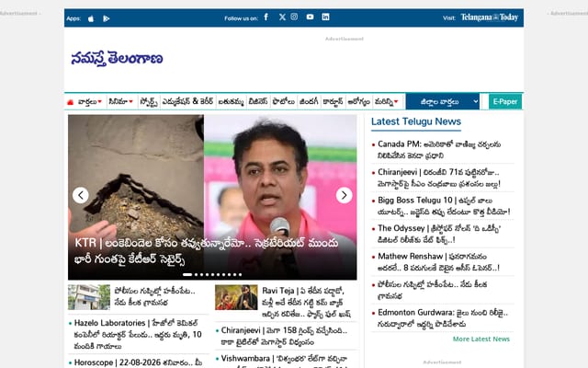
Task: Select the last carousel indicator dot
Action: 240,274
